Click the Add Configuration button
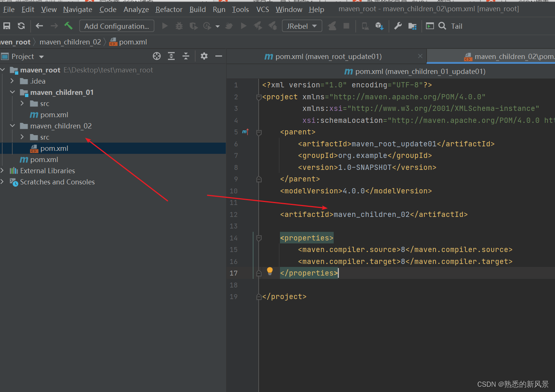 click(117, 26)
